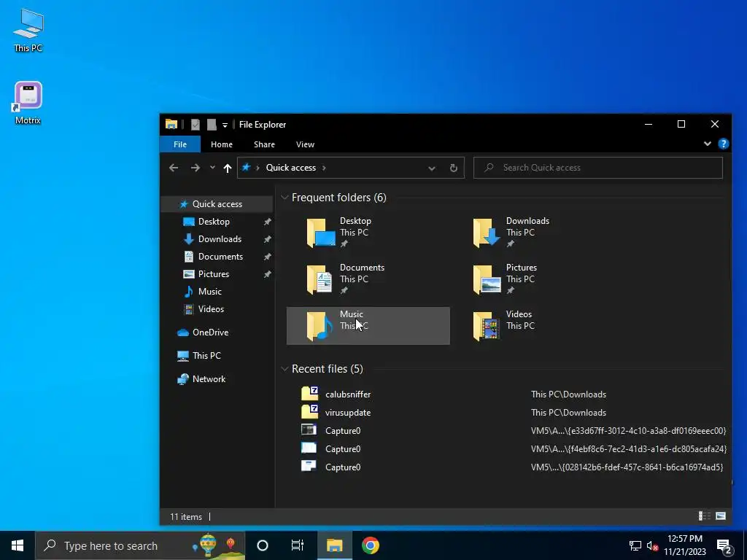Screen dimensions: 747x560
Task: Switch to Details view in status bar
Action: (x=704, y=516)
